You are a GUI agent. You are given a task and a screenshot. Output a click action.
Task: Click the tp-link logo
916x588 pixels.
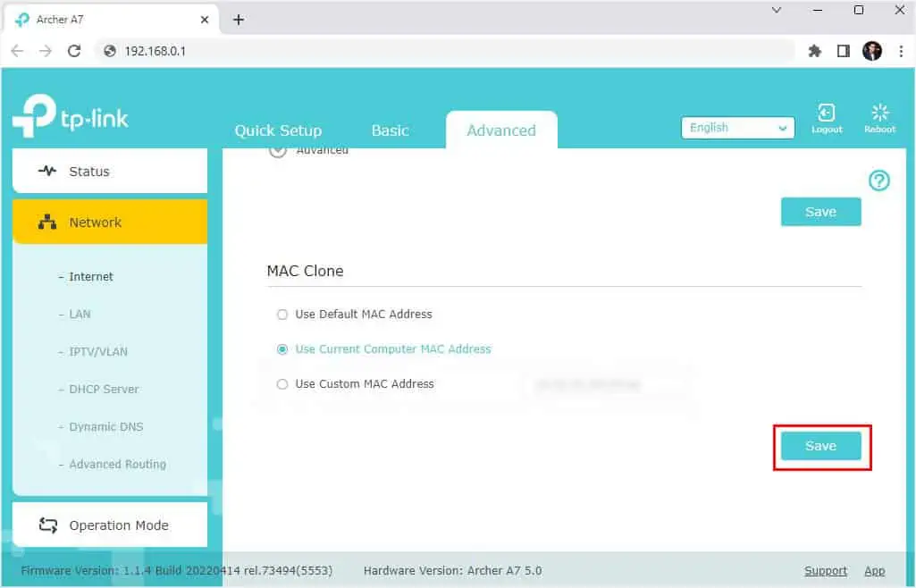pos(71,114)
